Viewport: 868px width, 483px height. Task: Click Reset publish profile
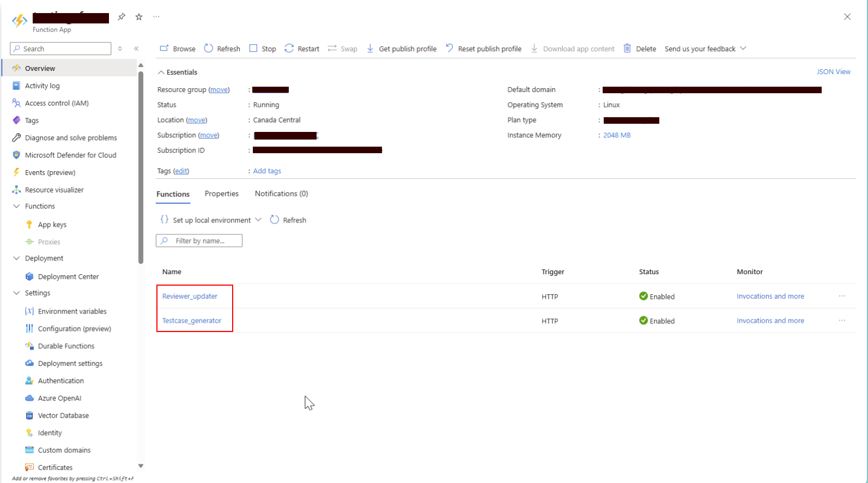(483, 49)
